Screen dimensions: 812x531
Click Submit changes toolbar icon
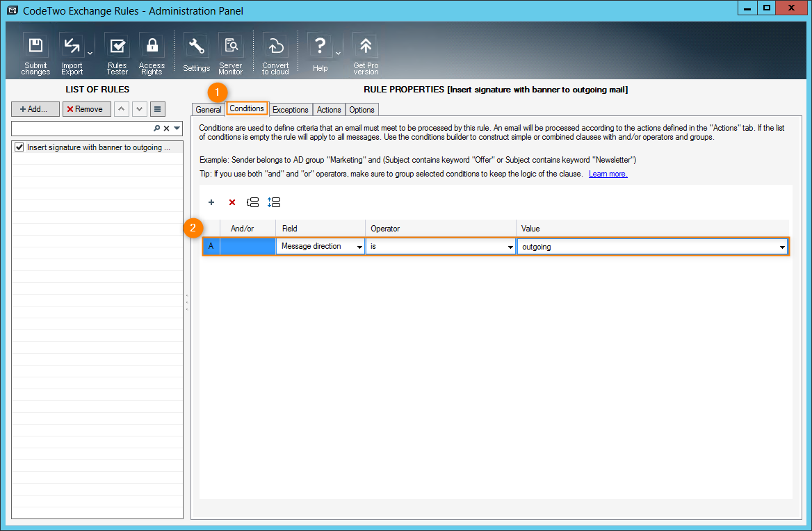click(35, 54)
